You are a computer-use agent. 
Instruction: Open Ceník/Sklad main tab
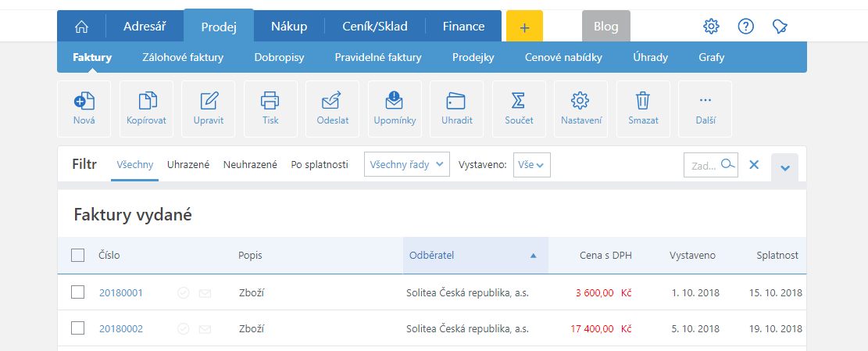pyautogui.click(x=375, y=26)
